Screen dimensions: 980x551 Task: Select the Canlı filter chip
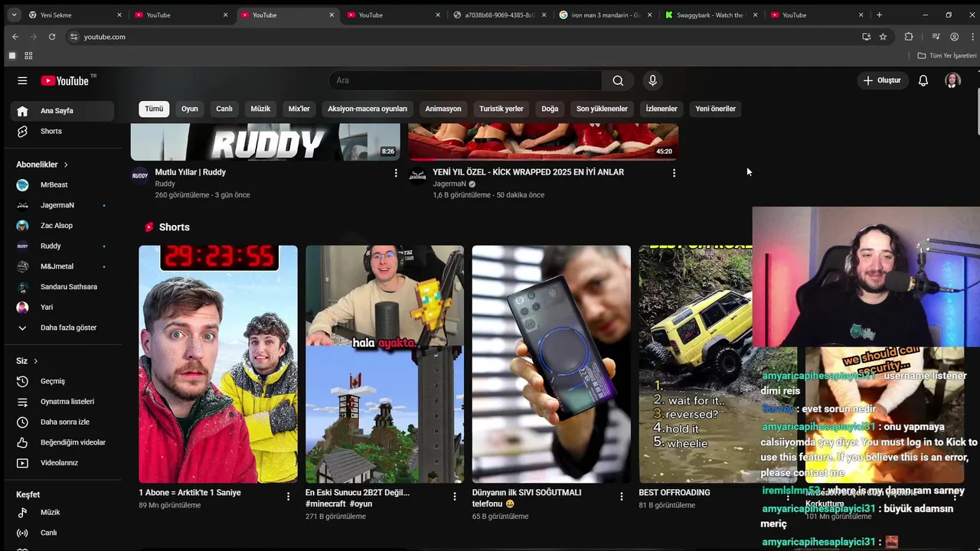(224, 109)
